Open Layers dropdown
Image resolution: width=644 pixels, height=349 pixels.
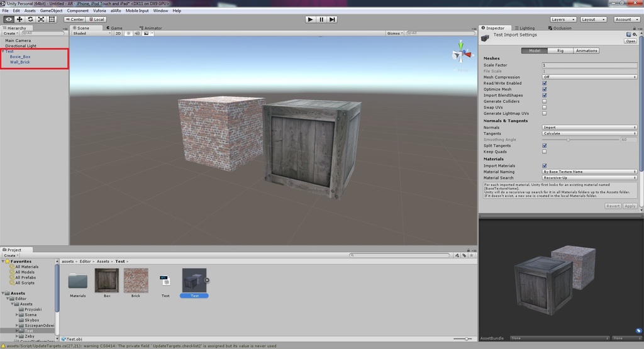coord(563,19)
